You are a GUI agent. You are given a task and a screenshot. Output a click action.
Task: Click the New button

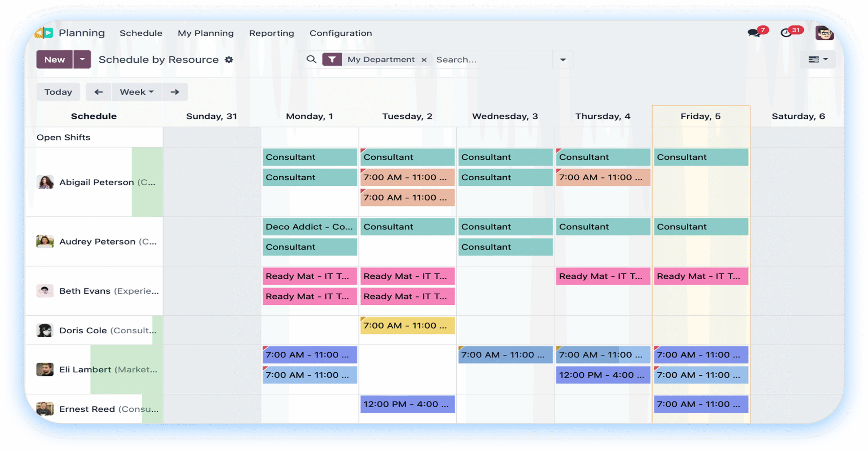coord(55,59)
